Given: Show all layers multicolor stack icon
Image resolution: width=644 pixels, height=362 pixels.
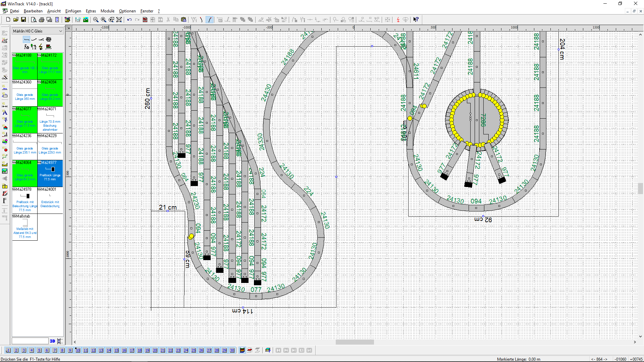Looking at the screenshot, I should (242, 350).
